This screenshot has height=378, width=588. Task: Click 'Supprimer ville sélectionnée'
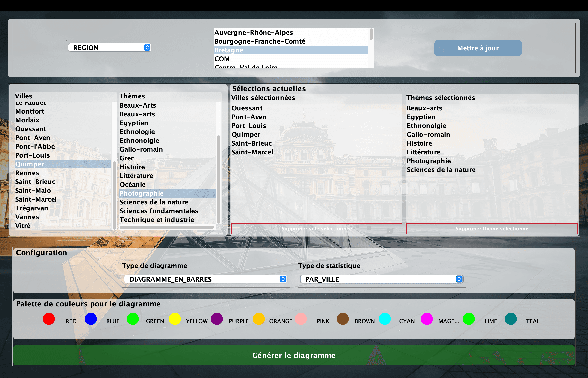pyautogui.click(x=317, y=229)
